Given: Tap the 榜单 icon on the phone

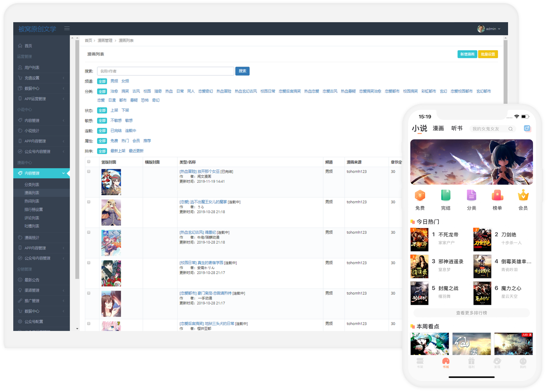Looking at the screenshot, I should click(497, 195).
